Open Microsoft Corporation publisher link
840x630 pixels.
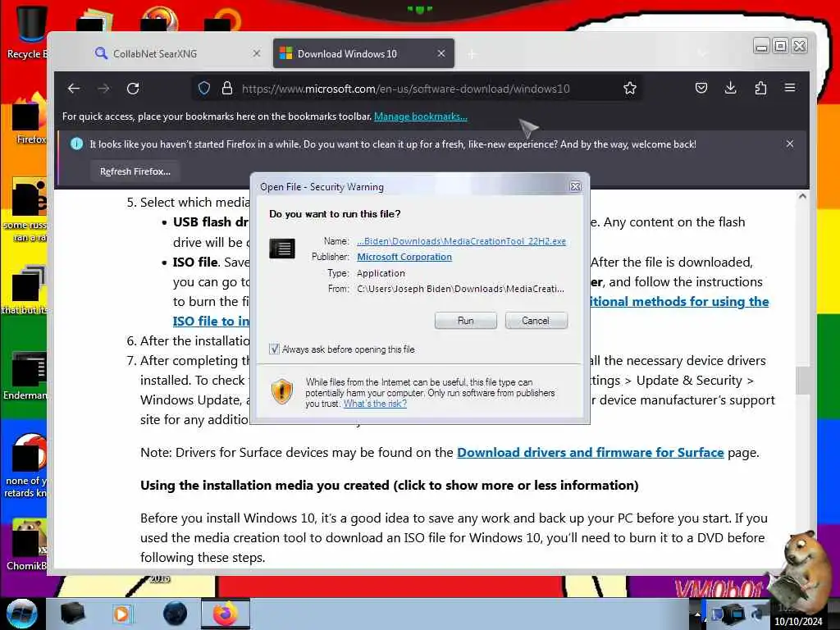[x=404, y=257]
